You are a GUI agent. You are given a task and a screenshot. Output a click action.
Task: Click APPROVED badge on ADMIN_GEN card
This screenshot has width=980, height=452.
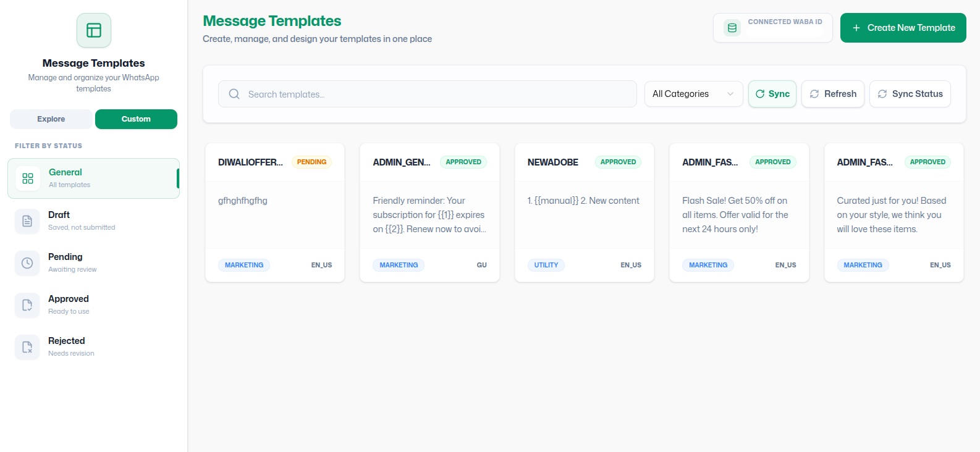coord(463,162)
